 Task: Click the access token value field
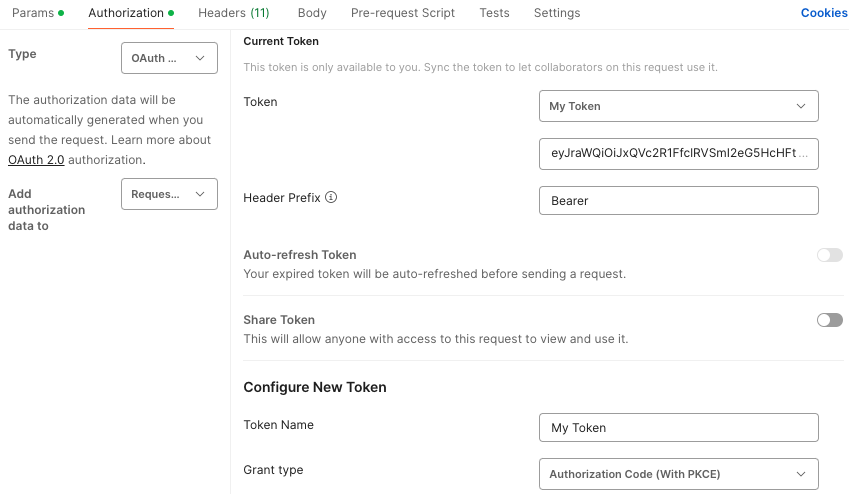point(678,154)
